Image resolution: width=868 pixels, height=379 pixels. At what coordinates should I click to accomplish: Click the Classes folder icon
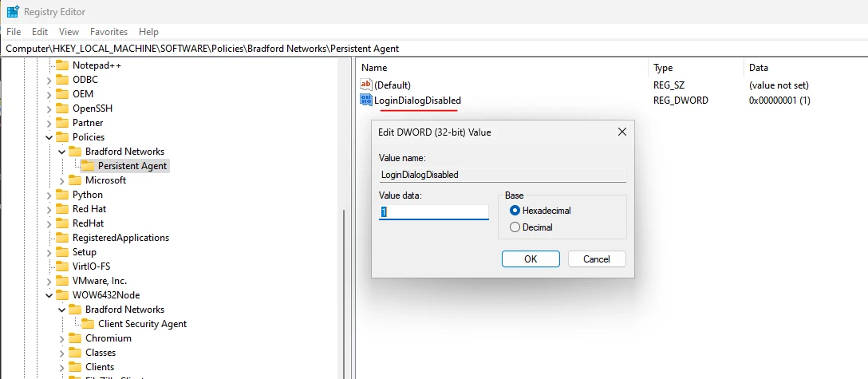point(75,353)
